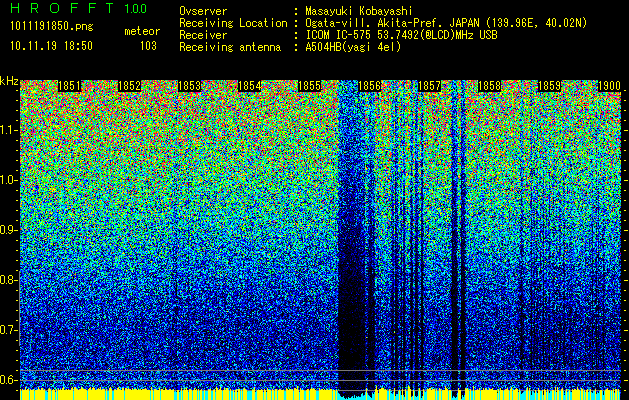Screen dimensions: 629x400
Task: Click the Receiver field label
Action: click(203, 35)
